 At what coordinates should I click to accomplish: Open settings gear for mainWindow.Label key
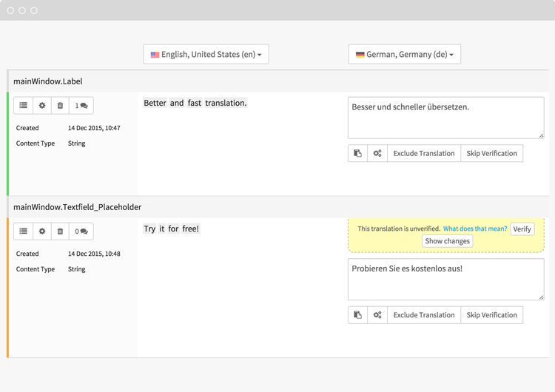coord(42,106)
